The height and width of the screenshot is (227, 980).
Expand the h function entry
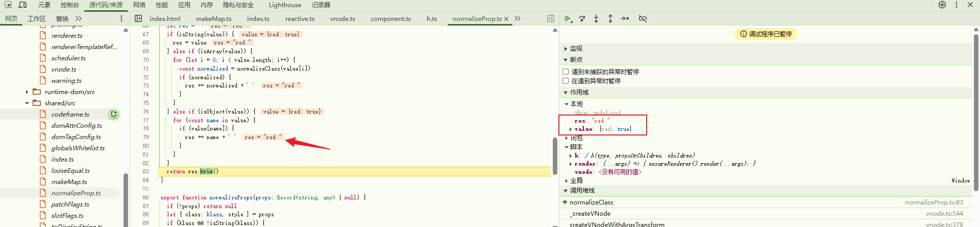[571, 155]
